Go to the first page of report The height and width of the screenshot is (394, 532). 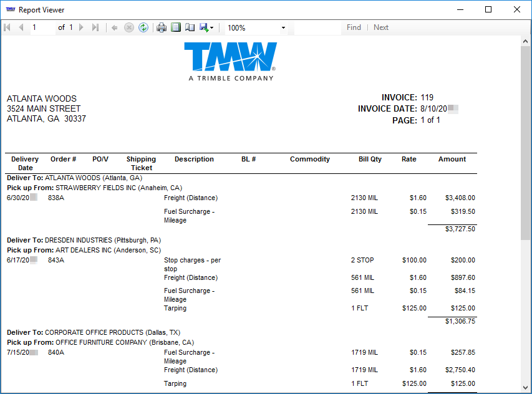tap(7, 27)
